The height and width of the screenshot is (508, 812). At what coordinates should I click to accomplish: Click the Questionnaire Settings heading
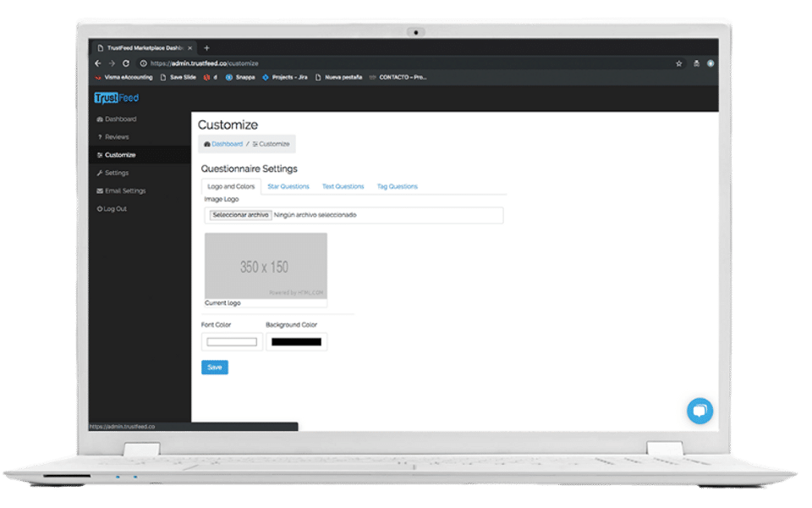point(249,168)
